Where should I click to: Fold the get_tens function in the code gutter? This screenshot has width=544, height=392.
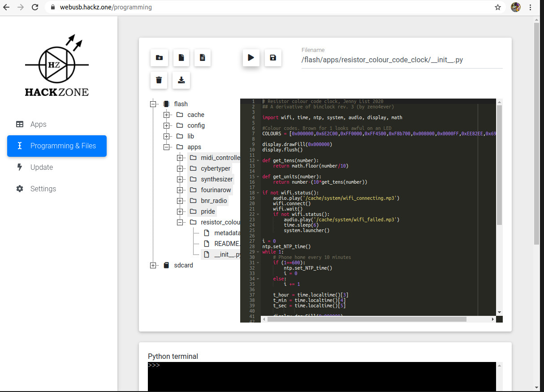pyautogui.click(x=258, y=160)
